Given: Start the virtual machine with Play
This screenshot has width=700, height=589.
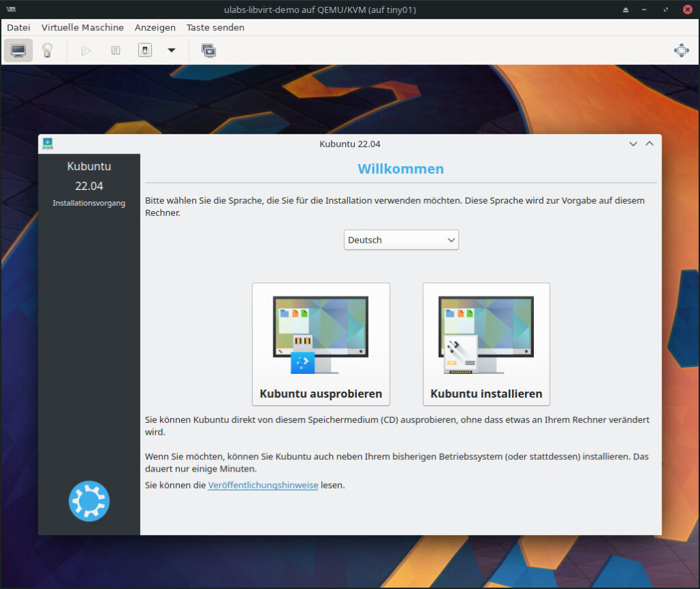Looking at the screenshot, I should (x=85, y=51).
